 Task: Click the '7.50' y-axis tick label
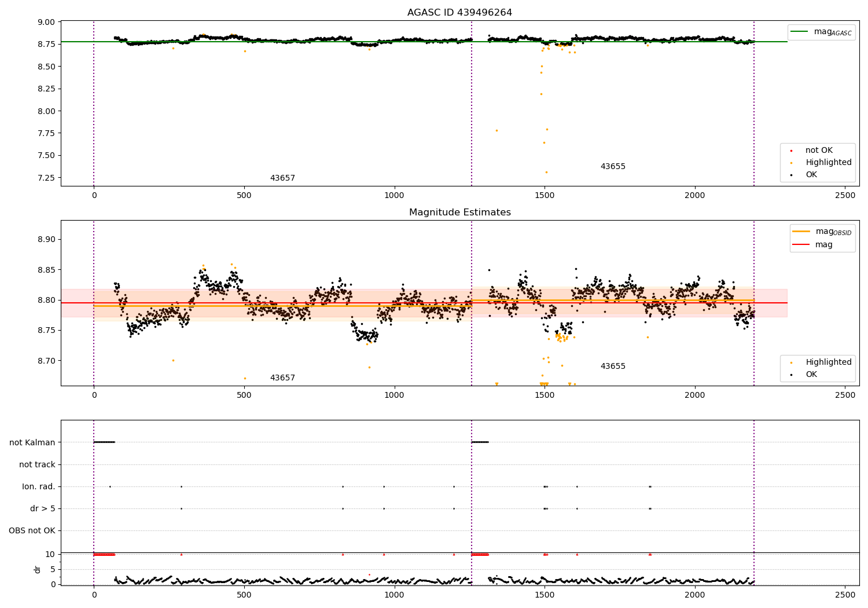click(x=46, y=155)
